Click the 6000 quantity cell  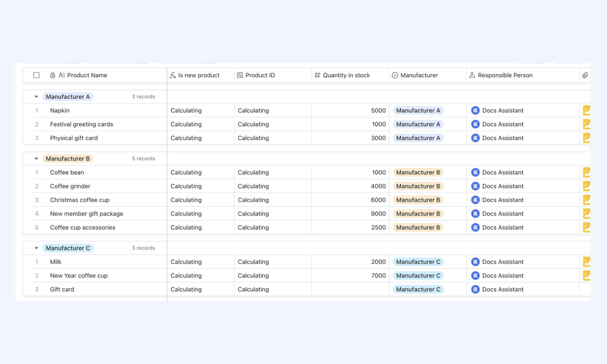pos(350,200)
